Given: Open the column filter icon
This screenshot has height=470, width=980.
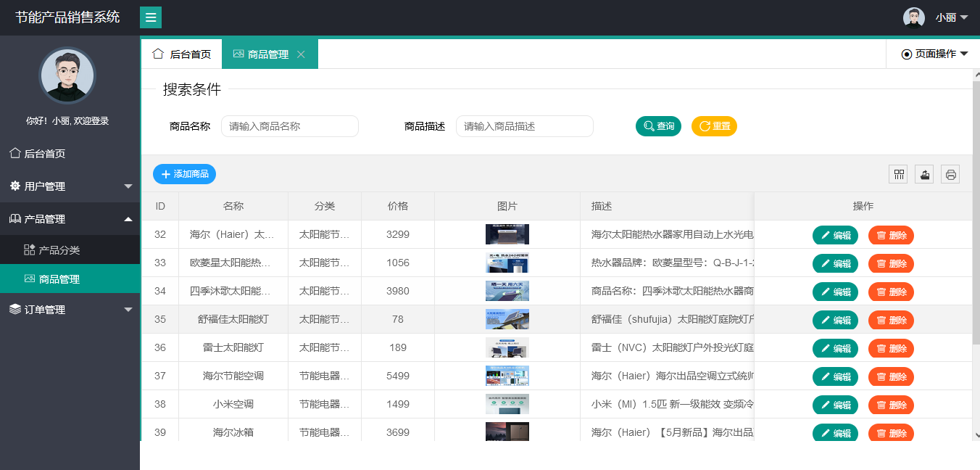Looking at the screenshot, I should pyautogui.click(x=898, y=174).
